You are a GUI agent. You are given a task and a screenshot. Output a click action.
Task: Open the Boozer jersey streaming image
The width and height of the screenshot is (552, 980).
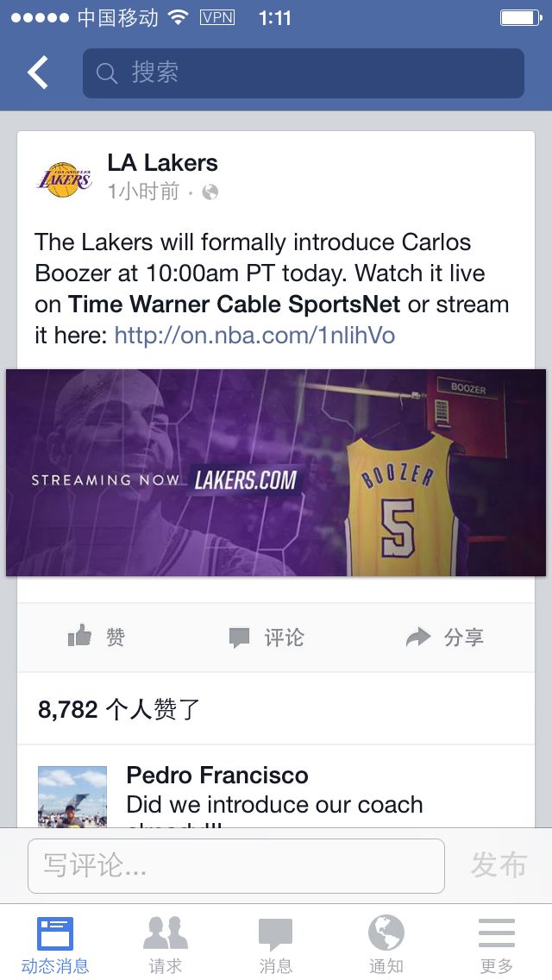point(276,473)
